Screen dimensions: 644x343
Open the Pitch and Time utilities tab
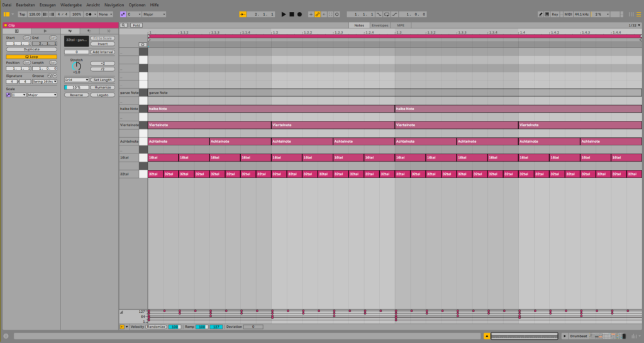70,31
